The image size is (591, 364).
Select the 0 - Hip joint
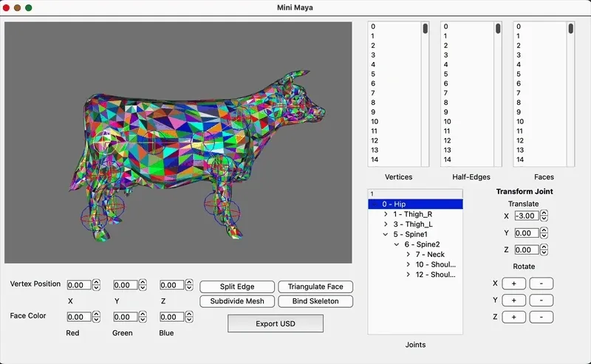pos(394,204)
